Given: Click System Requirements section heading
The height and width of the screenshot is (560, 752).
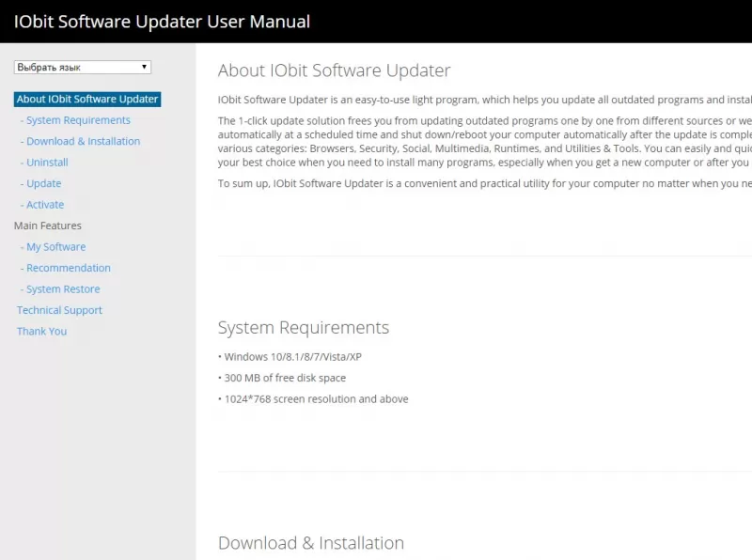Looking at the screenshot, I should click(304, 328).
